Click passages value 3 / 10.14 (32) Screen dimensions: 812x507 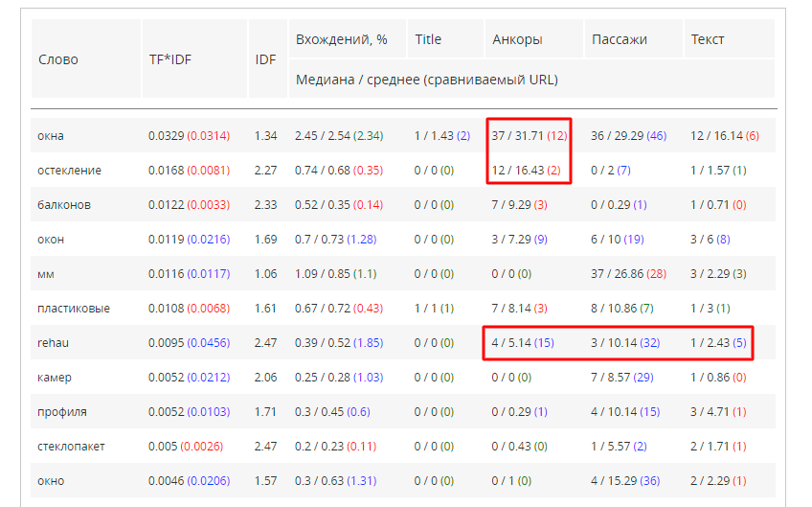625,343
